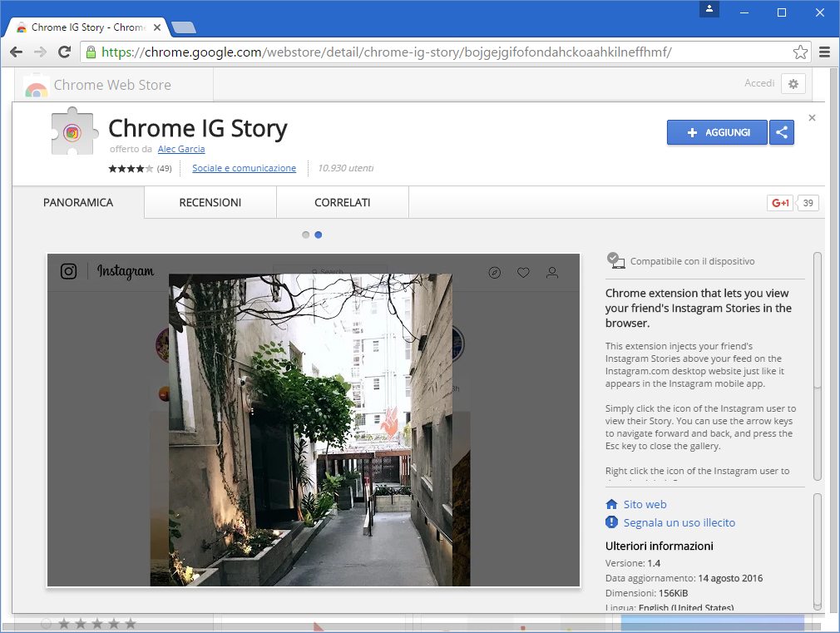The width and height of the screenshot is (840, 633).
Task: Switch to the PANORAMICA tab
Action: 78,203
